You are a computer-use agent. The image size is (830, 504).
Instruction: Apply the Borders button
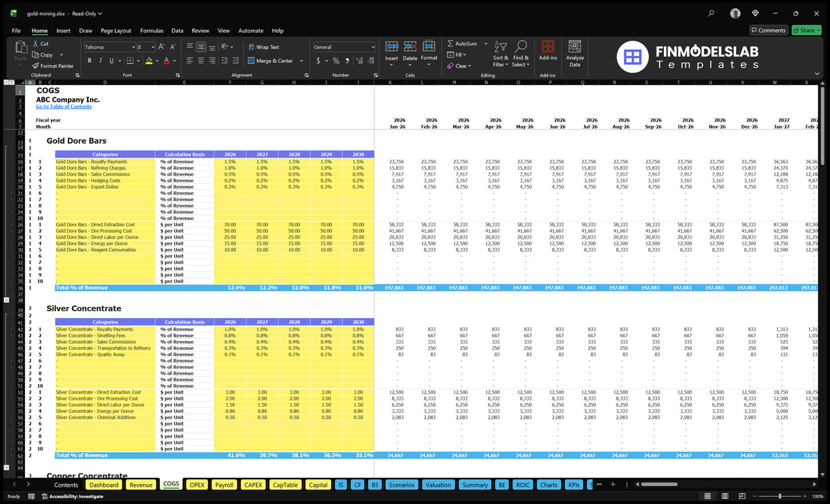click(129, 61)
